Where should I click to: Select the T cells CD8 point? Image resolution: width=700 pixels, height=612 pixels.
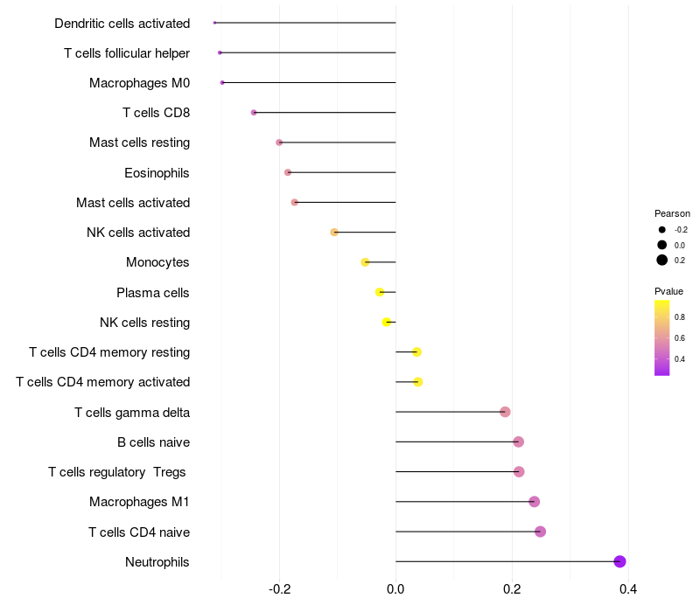click(254, 113)
